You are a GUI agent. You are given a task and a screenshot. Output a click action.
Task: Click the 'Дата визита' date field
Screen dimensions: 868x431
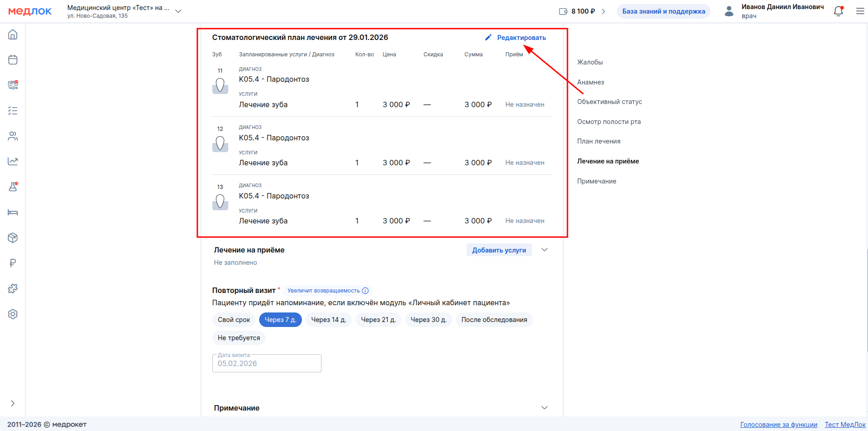(266, 363)
